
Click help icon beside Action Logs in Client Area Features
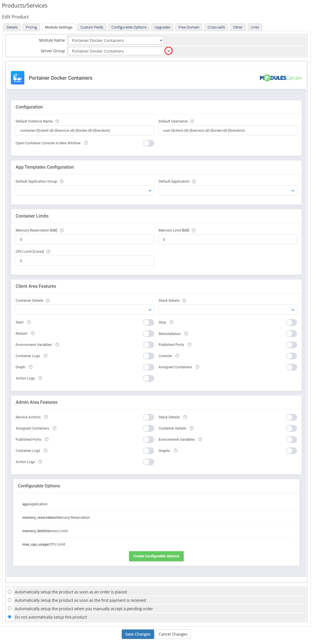pos(40,378)
